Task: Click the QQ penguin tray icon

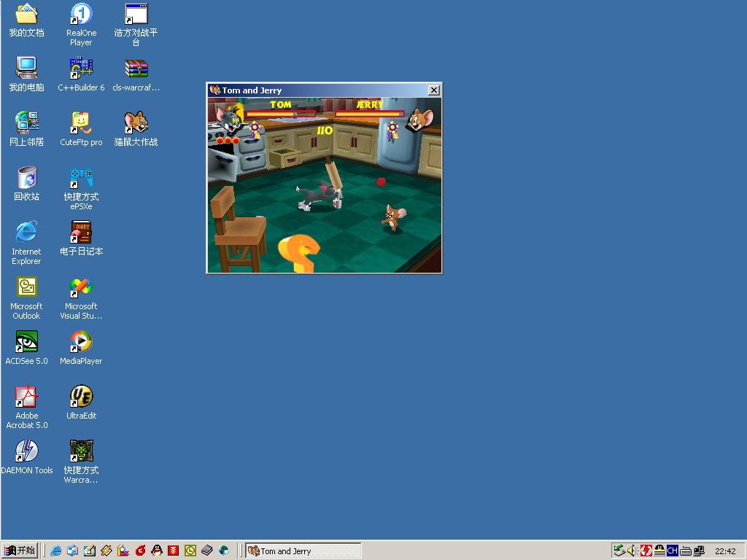Action: [x=659, y=551]
